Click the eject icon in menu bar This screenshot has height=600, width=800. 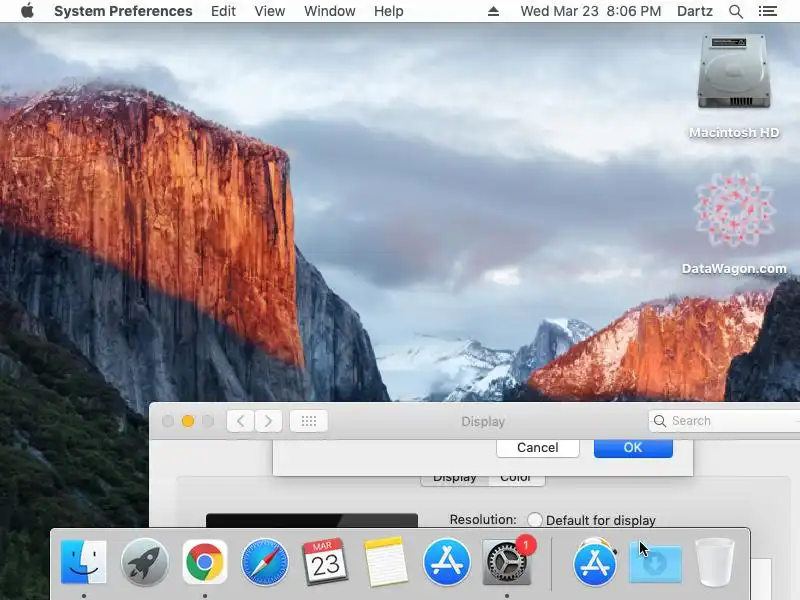[493, 11]
